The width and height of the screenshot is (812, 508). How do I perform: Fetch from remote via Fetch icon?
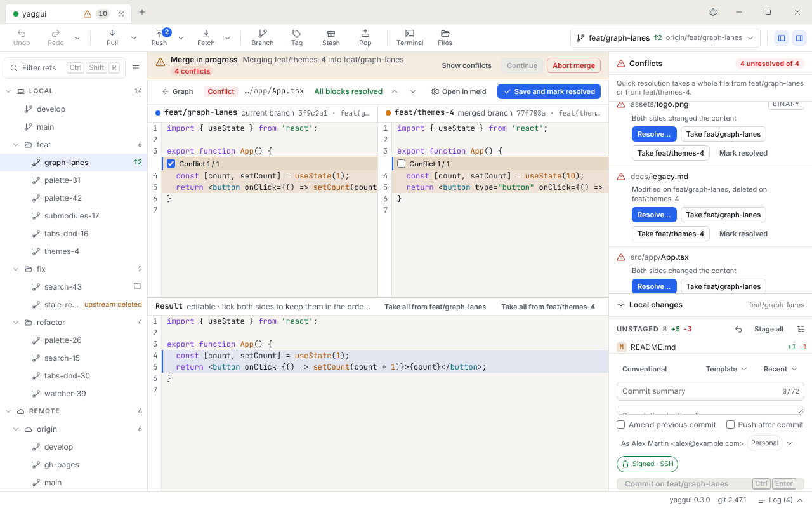pos(206,37)
